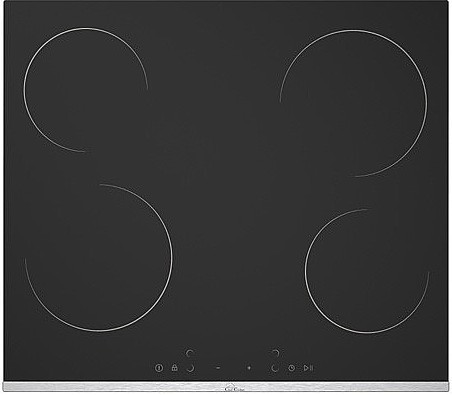Image resolution: width=452 pixels, height=395 pixels.
Task: Tap the padlock child-lock icon
Action: tap(174, 368)
